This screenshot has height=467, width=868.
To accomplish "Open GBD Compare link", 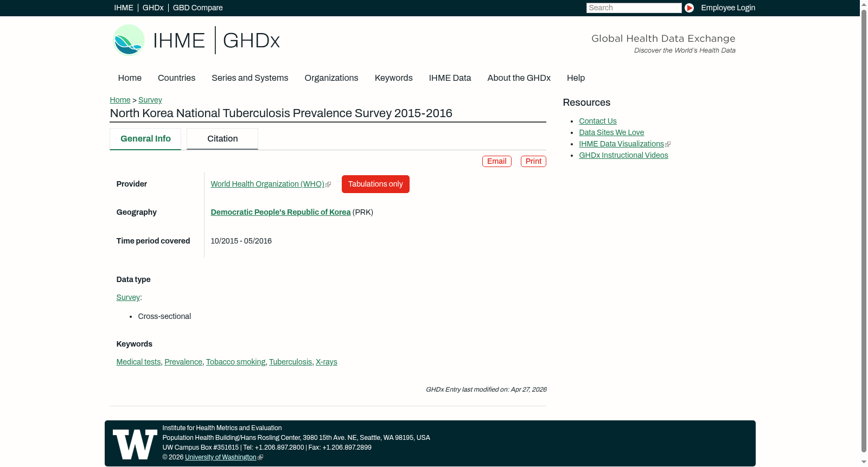I will click(198, 8).
